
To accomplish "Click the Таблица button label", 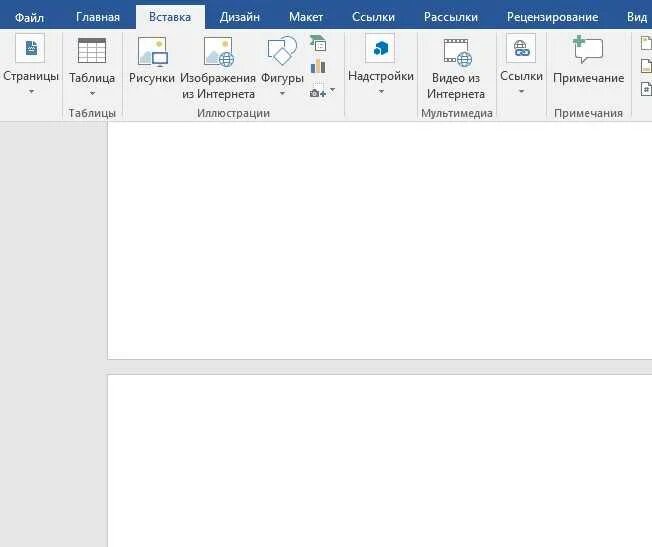I will click(92, 78).
